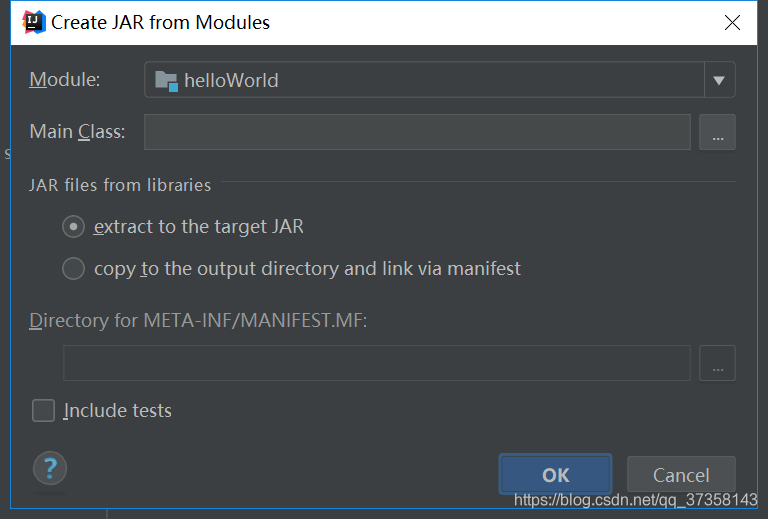Browse for Main Class with ellipsis button
The height and width of the screenshot is (519, 768).
(717, 132)
